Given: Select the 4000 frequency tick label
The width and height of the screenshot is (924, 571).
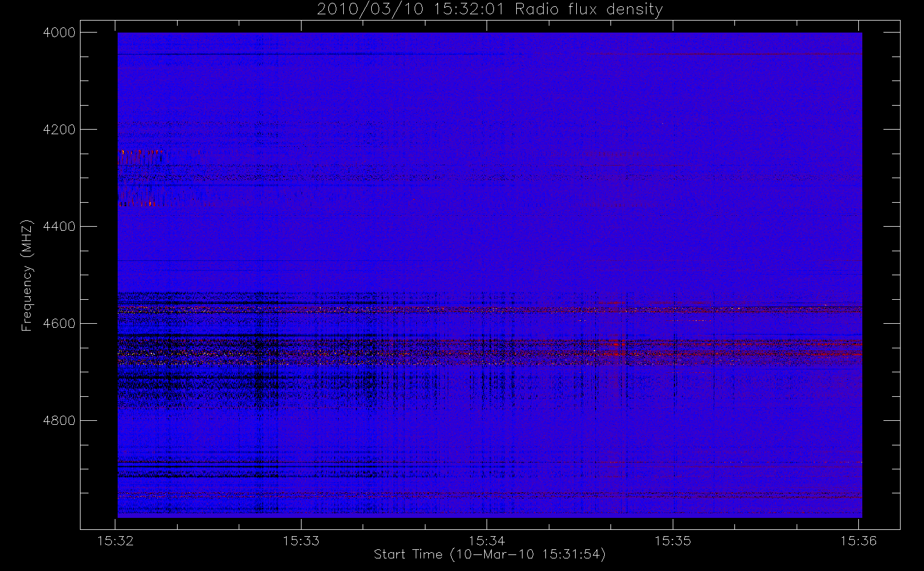Looking at the screenshot, I should pyautogui.click(x=59, y=33).
